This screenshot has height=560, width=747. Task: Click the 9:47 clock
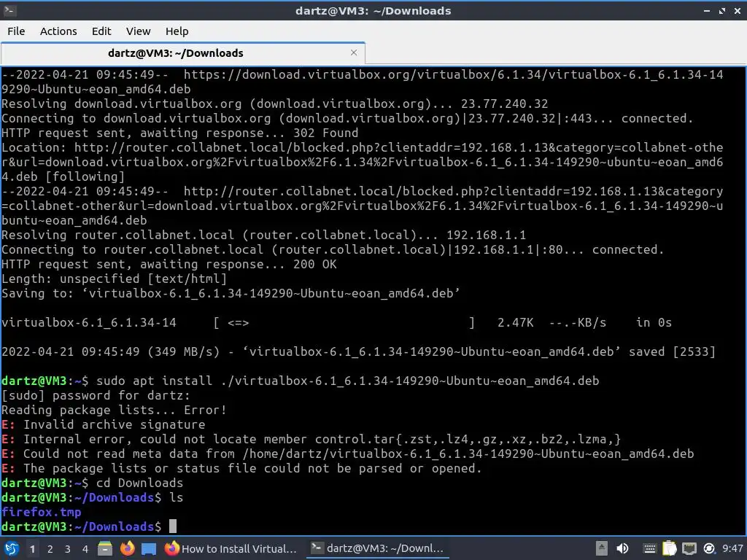pyautogui.click(x=732, y=548)
